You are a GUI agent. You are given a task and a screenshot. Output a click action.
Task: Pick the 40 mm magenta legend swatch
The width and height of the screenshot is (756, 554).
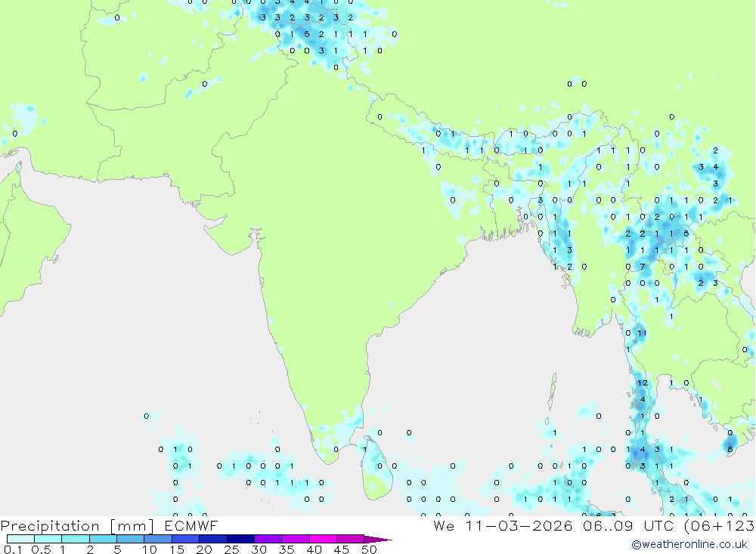coord(323,539)
